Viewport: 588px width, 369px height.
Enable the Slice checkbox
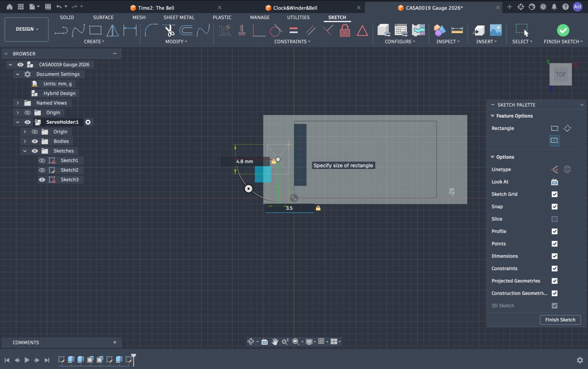pos(555,219)
